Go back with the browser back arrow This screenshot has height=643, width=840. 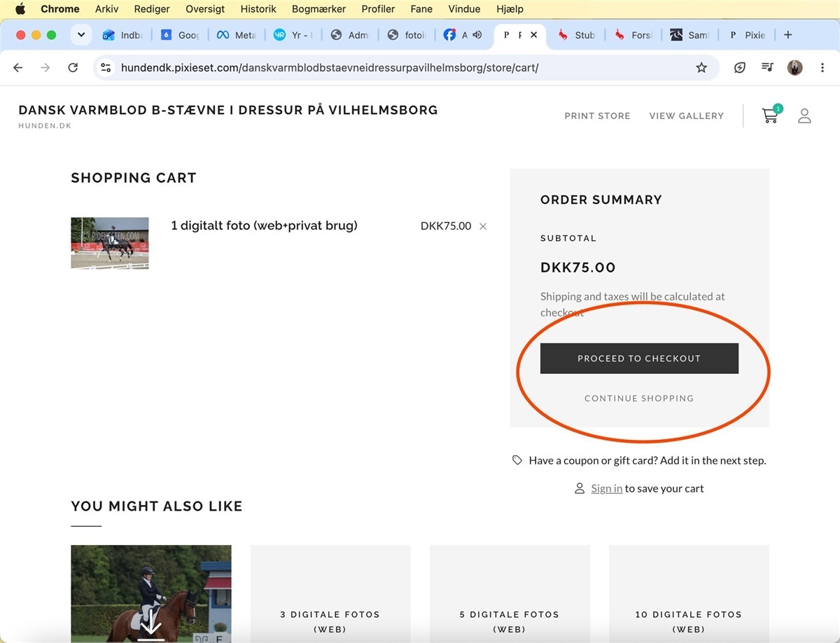[18, 68]
